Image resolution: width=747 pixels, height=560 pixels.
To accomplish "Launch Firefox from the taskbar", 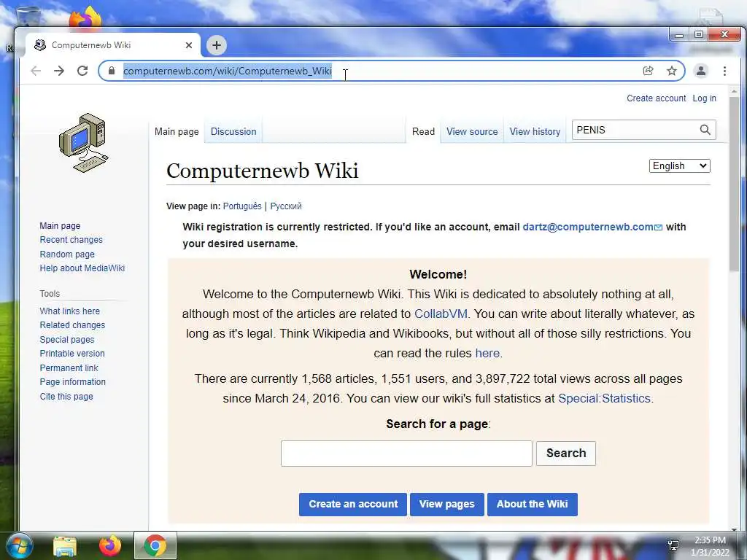I will 110,545.
